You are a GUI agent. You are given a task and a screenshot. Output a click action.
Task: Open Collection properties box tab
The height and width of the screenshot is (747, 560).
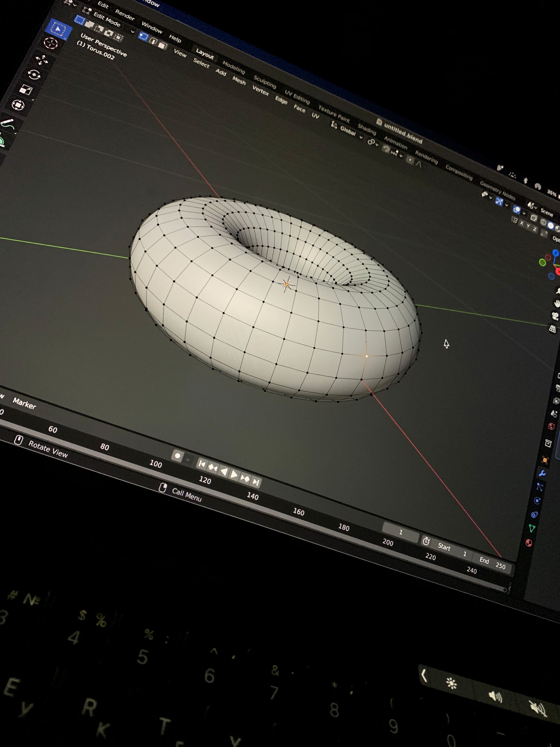pyautogui.click(x=548, y=443)
